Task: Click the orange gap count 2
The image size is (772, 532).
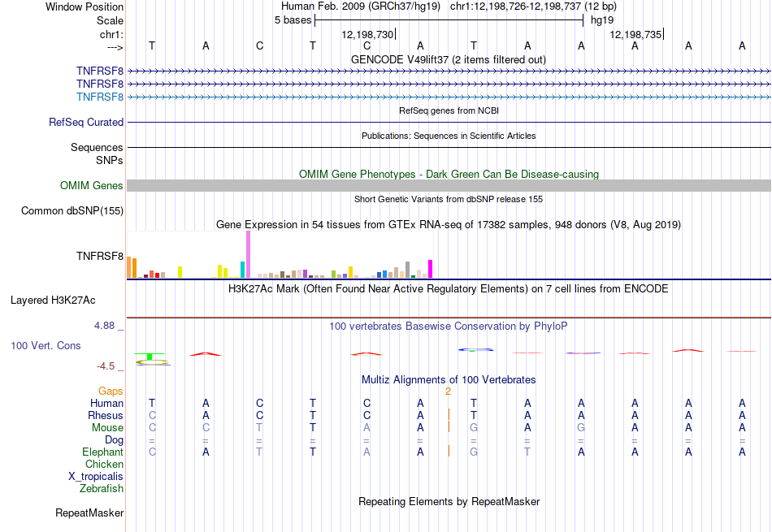Action: [448, 391]
